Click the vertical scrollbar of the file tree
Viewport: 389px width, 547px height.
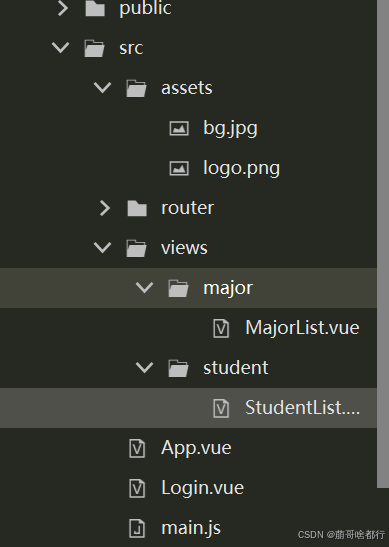point(383,244)
